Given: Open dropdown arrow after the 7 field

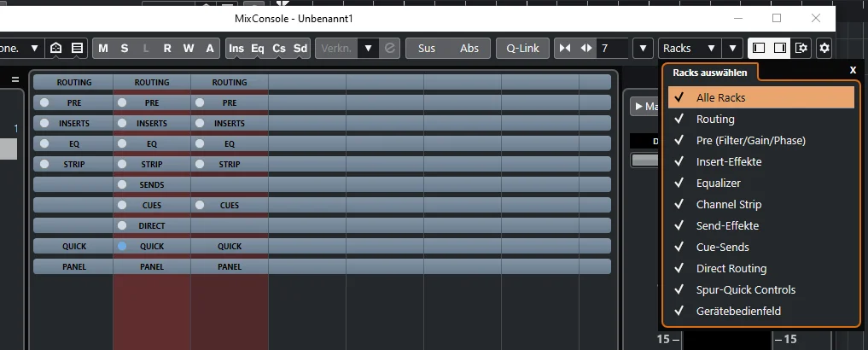Looking at the screenshot, I should 643,48.
